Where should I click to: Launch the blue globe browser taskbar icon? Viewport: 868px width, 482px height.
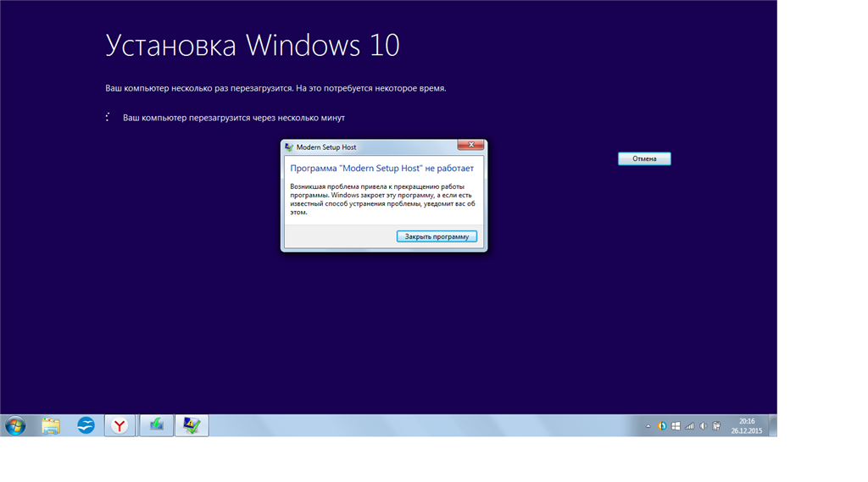coord(86,425)
